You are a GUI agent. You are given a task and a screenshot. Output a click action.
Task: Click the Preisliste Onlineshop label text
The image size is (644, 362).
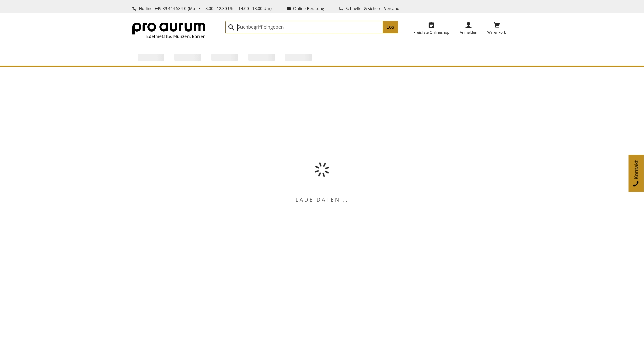click(x=431, y=32)
